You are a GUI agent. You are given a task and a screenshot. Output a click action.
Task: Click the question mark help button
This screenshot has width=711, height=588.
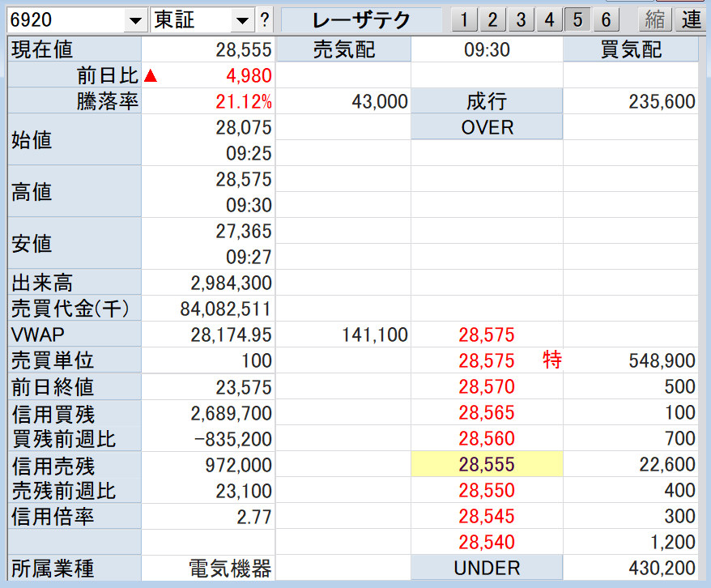265,20
